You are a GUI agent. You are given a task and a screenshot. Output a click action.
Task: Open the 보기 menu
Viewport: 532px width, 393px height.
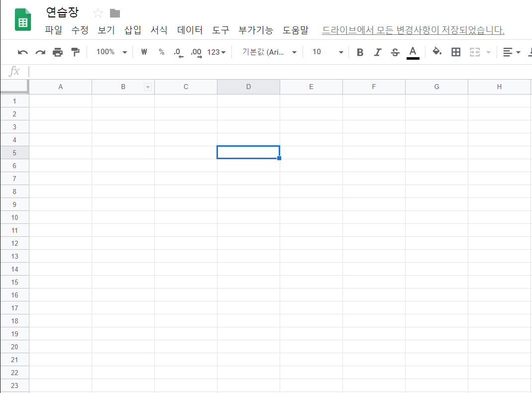click(106, 30)
